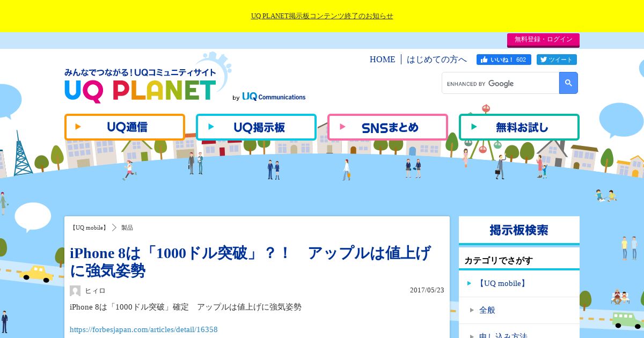The image size is (644, 338).
Task: Click the 【UQ mobile】 breadcrumb
Action: (89, 227)
